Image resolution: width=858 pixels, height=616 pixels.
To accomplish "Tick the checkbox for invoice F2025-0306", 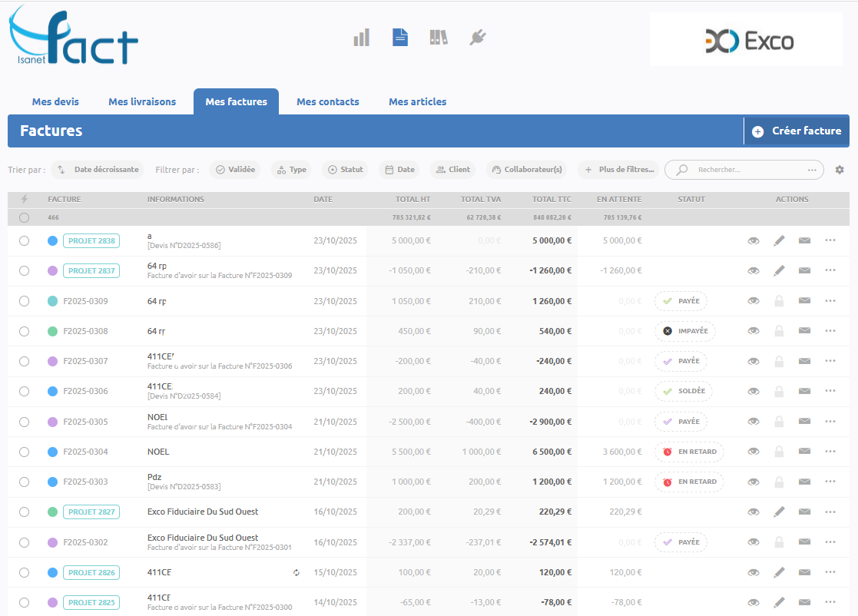I will coord(25,392).
